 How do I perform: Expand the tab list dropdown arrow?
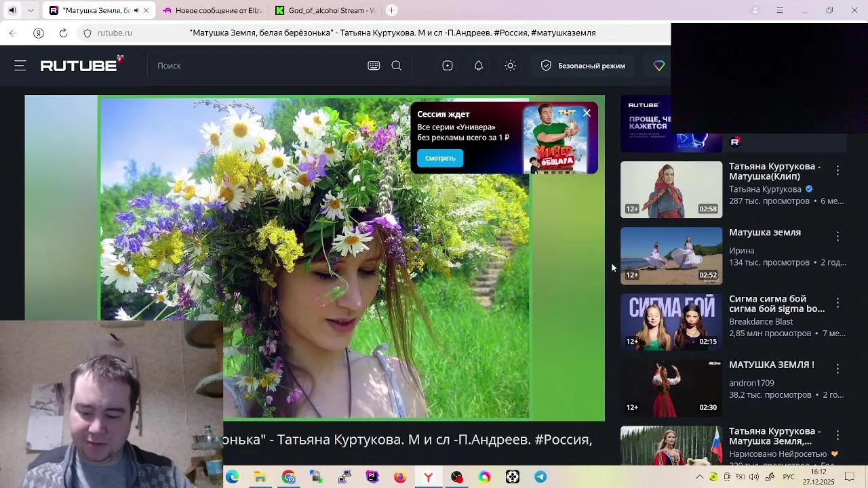coord(31,10)
